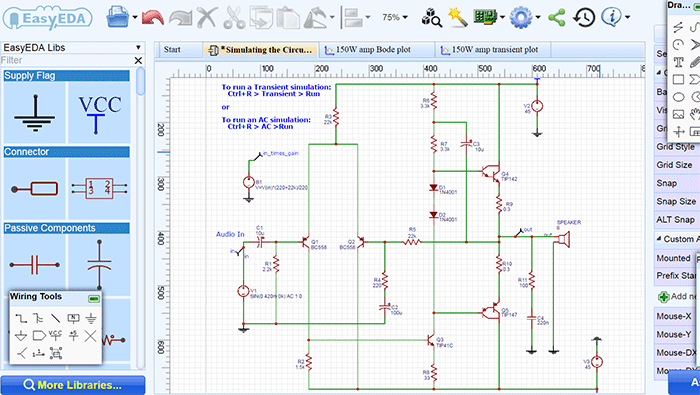Image resolution: width=700 pixels, height=395 pixels.
Task: Expand the PCB convert dropdown arrow
Action: click(502, 17)
